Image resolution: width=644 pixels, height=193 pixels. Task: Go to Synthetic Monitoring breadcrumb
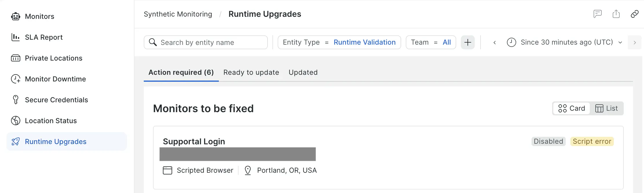178,14
